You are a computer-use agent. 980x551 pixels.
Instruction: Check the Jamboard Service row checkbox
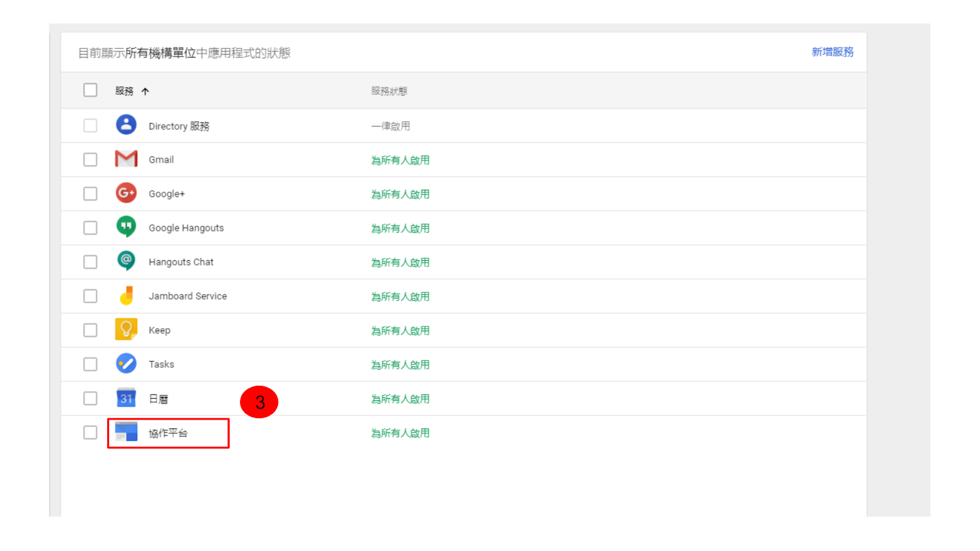tap(90, 296)
